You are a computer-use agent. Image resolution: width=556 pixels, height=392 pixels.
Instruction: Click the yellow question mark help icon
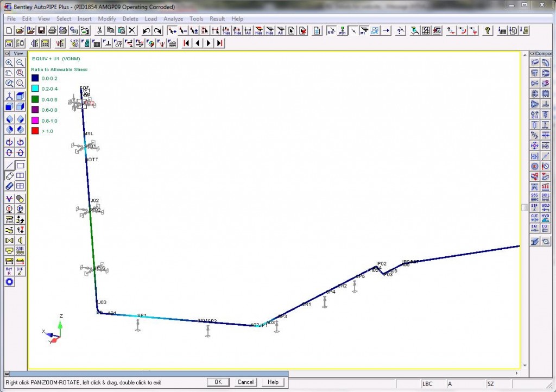click(488, 31)
